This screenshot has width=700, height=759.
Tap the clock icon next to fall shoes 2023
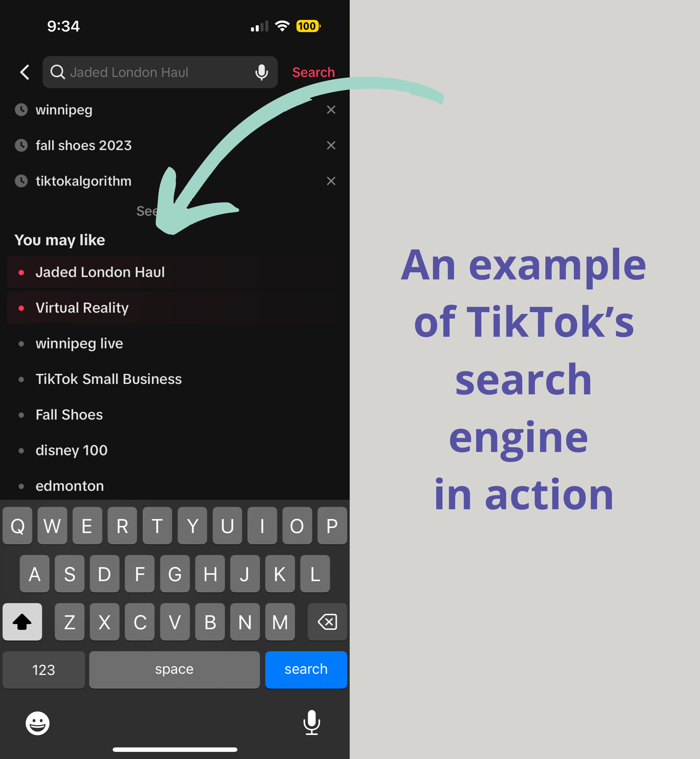point(20,146)
